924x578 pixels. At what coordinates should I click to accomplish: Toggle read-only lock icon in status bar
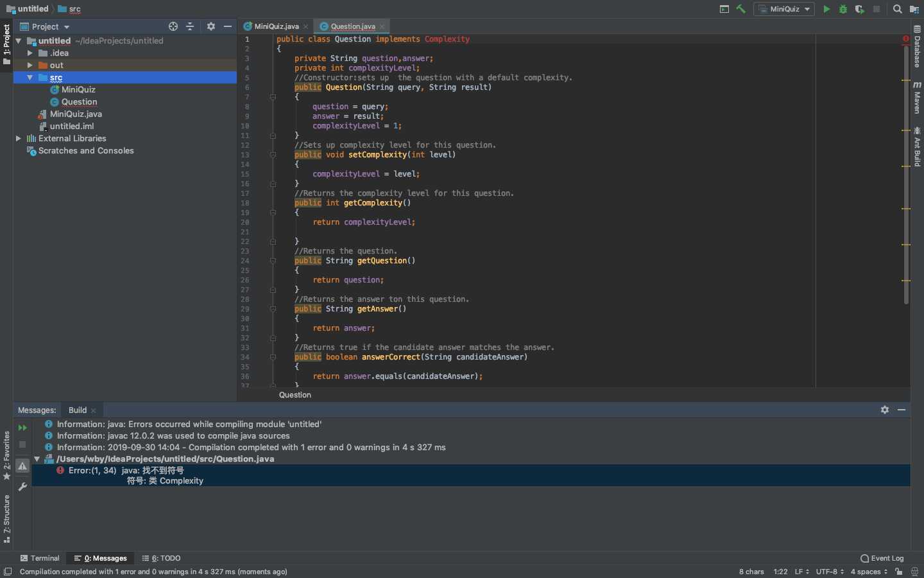coord(899,572)
